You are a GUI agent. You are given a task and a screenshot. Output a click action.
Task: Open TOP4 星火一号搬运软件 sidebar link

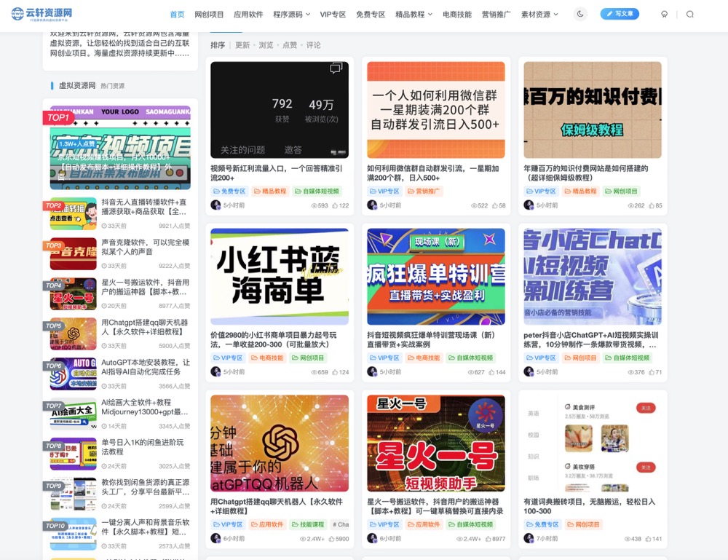144,287
